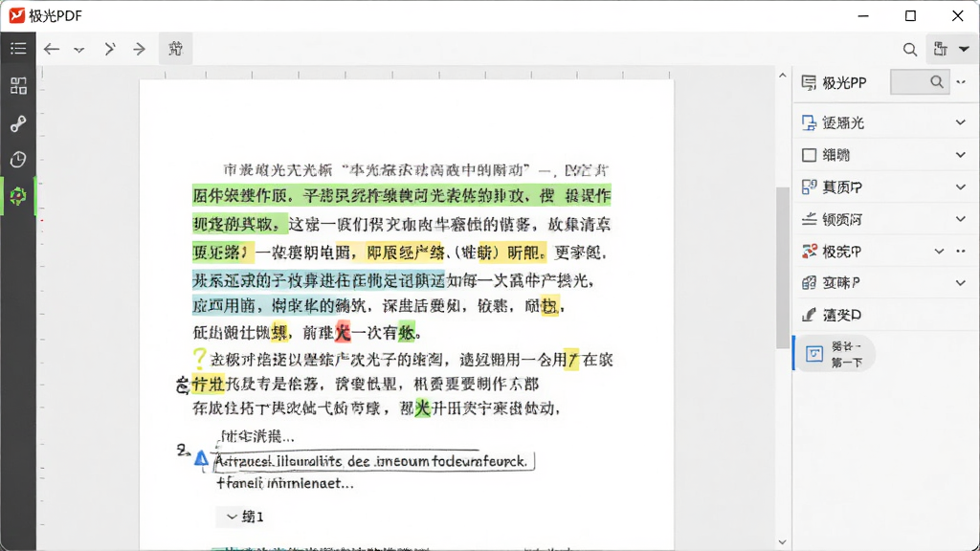Click the first panel row's blue document icon
This screenshot has height=551, width=980.
pyautogui.click(x=809, y=122)
